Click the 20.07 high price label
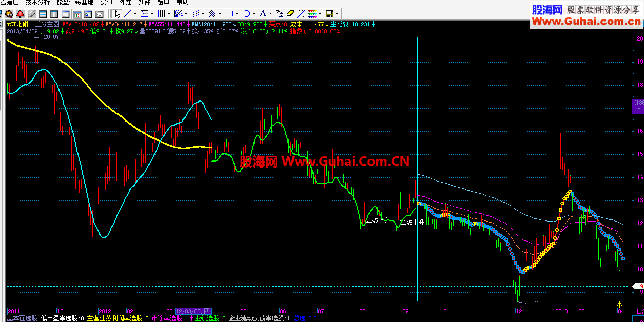Screen dimensions: 644x322 (51, 37)
